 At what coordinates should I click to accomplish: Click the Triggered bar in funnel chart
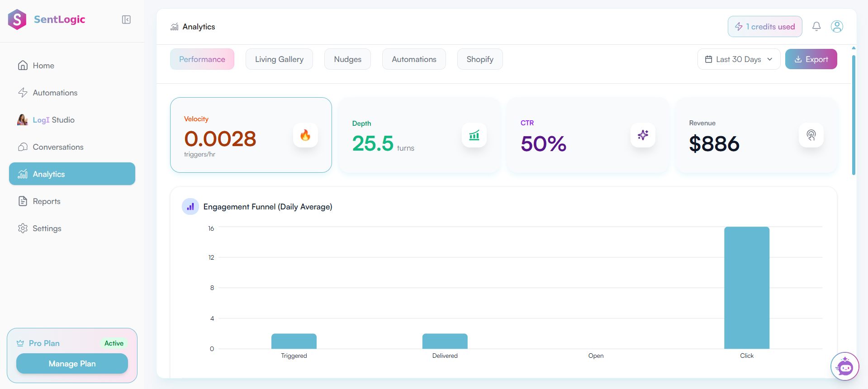[x=294, y=341]
